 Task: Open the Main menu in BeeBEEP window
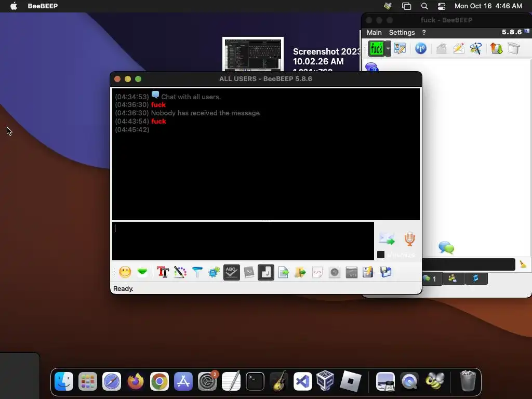374,32
